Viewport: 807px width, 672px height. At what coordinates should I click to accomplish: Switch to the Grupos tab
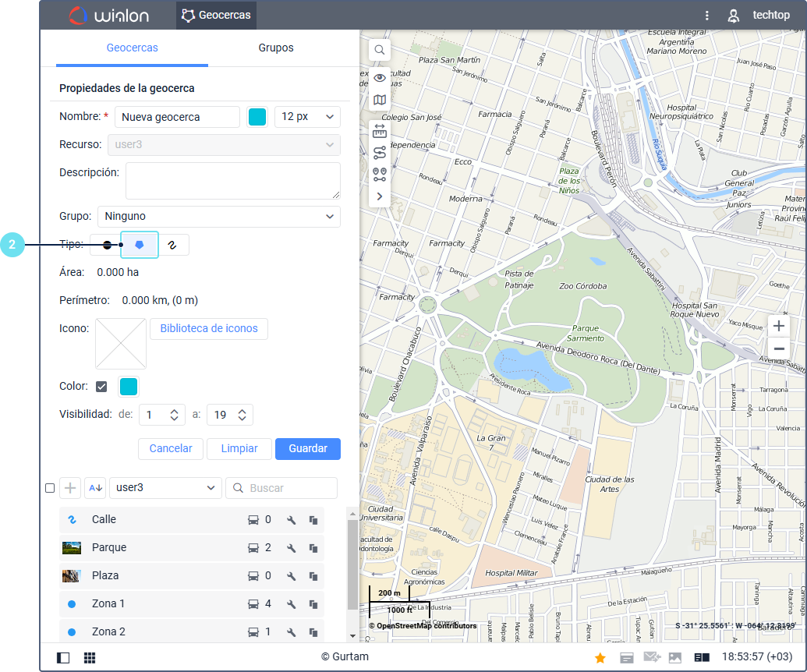click(x=276, y=48)
